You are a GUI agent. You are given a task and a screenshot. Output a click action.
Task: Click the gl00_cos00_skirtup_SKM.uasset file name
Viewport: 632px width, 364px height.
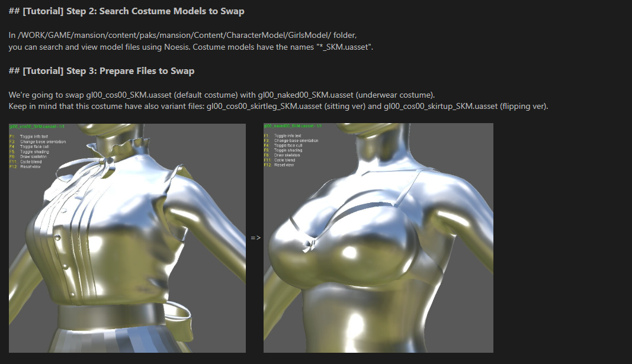[441, 107]
